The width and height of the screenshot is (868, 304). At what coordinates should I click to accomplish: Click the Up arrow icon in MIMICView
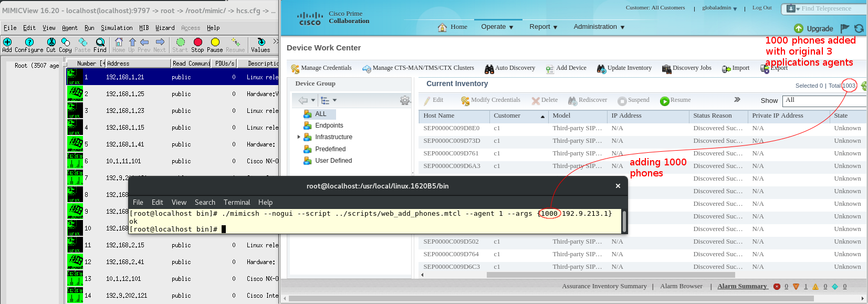pyautogui.click(x=132, y=42)
